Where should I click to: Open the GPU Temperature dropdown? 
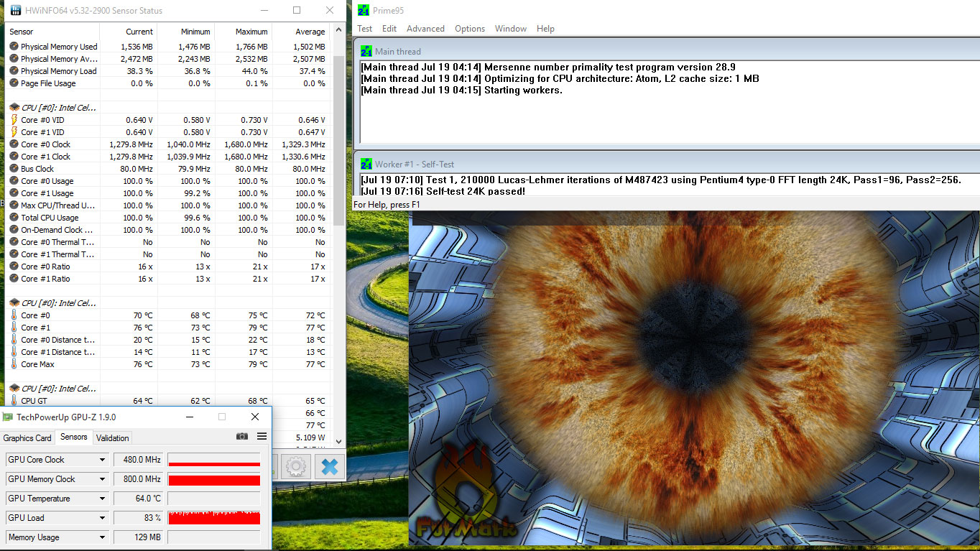102,499
